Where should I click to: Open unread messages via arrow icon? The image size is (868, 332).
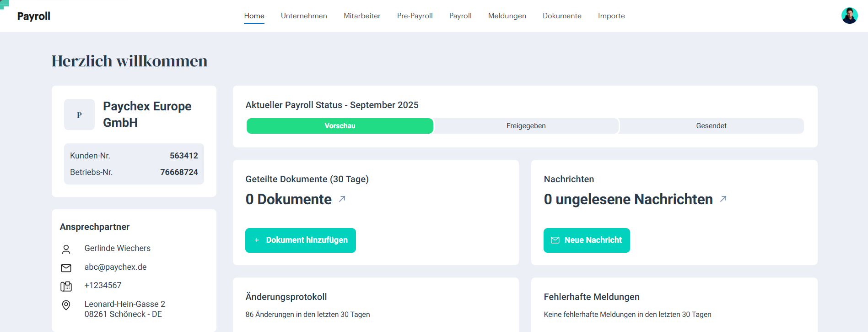pyautogui.click(x=723, y=199)
